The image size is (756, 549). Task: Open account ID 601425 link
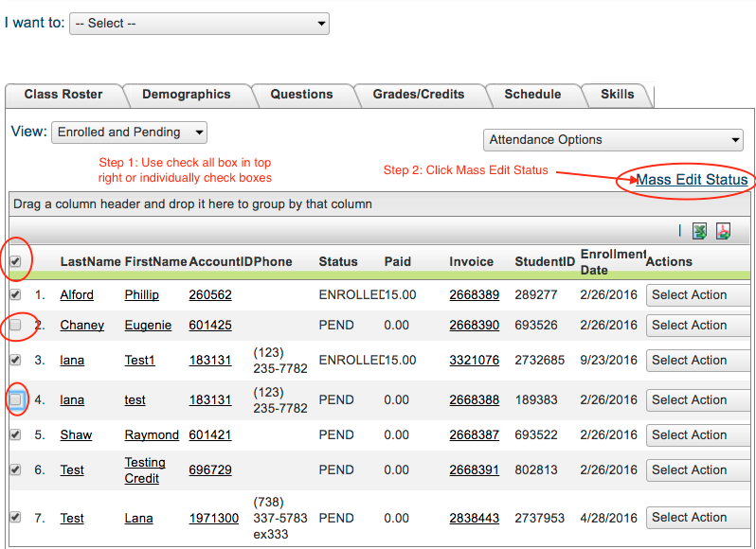tap(209, 326)
